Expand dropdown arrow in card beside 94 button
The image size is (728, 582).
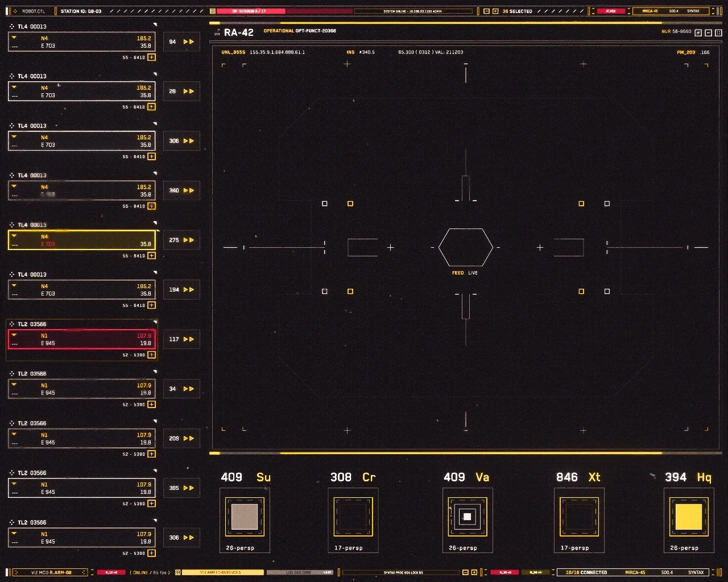(14, 38)
